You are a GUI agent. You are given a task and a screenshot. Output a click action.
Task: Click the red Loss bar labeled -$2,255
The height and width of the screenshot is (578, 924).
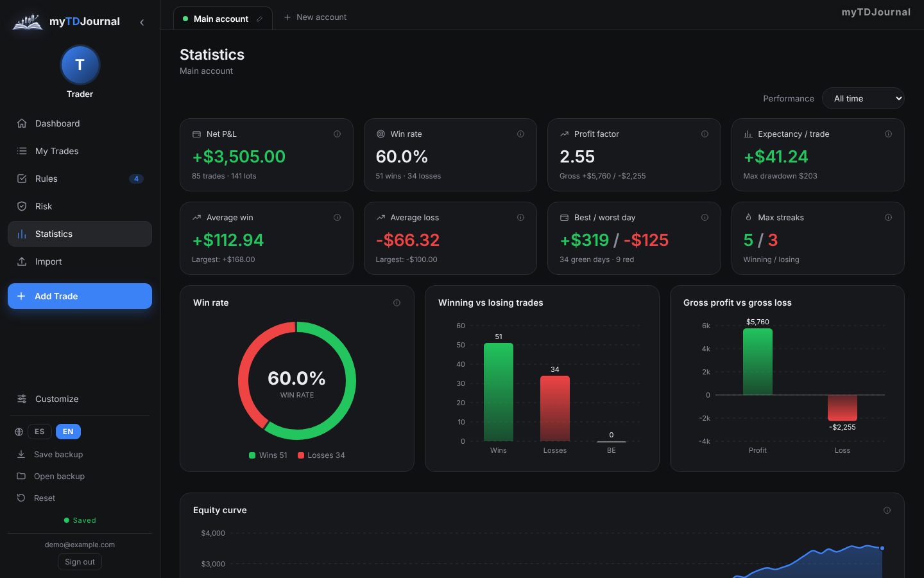click(843, 408)
